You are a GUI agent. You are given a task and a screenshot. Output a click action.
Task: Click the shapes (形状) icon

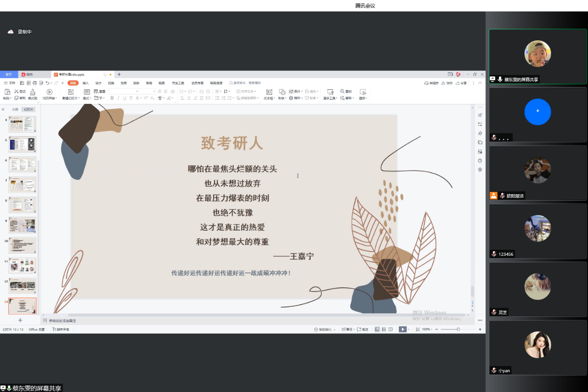(x=282, y=92)
